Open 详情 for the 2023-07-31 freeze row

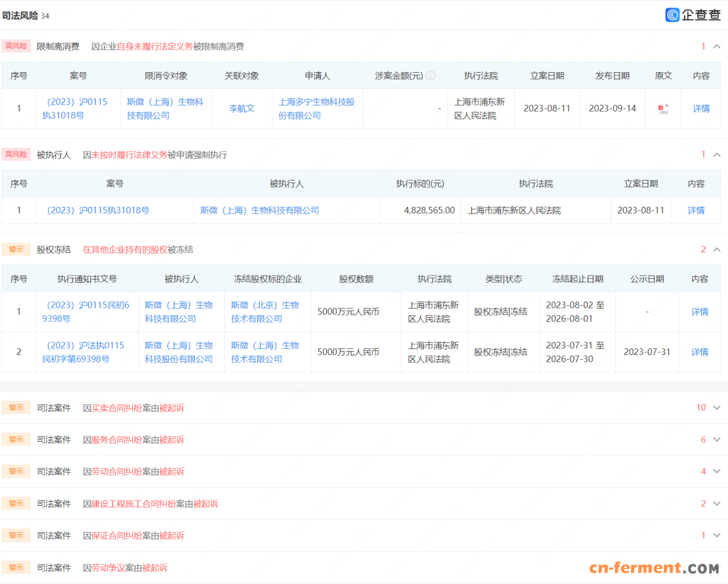(x=700, y=352)
